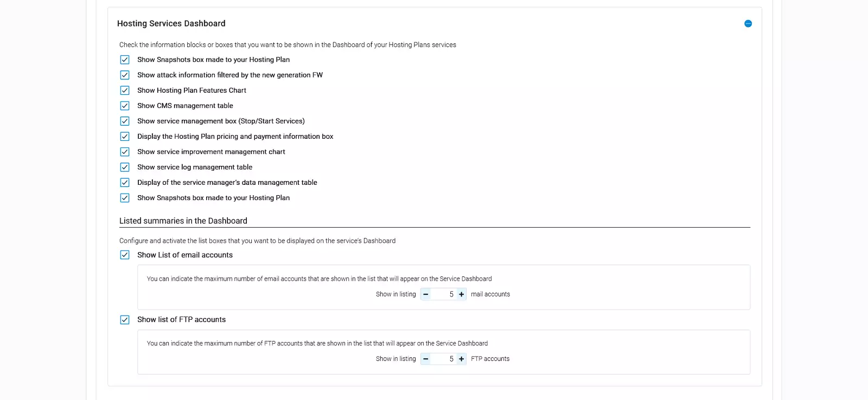The height and width of the screenshot is (400, 868).
Task: Uncheck attack information filtered by FW
Action: tap(125, 75)
